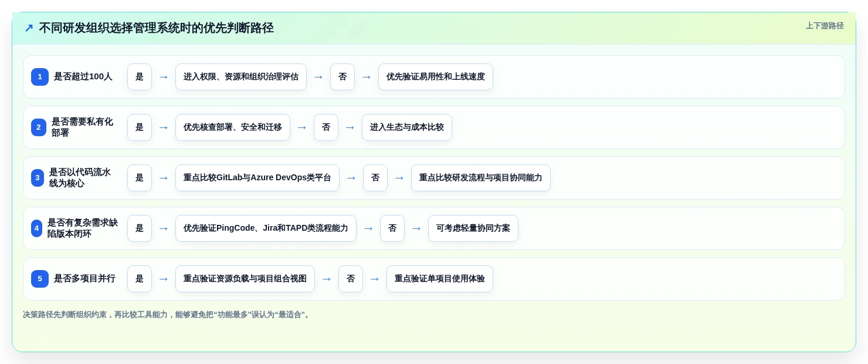Screen dimensions: 868x364
Task: Click the 上下游路径 label
Action: tap(825, 26)
